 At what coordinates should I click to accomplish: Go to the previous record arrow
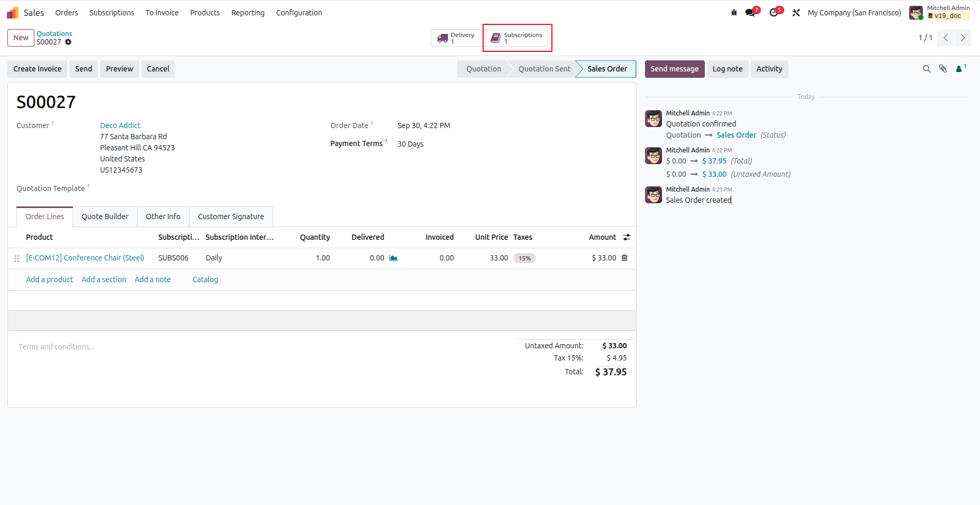coord(946,38)
